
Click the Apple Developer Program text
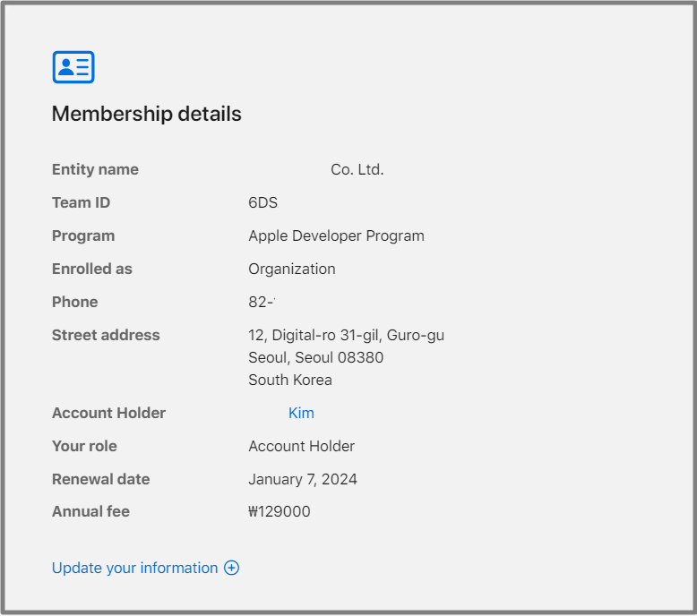[x=336, y=235]
